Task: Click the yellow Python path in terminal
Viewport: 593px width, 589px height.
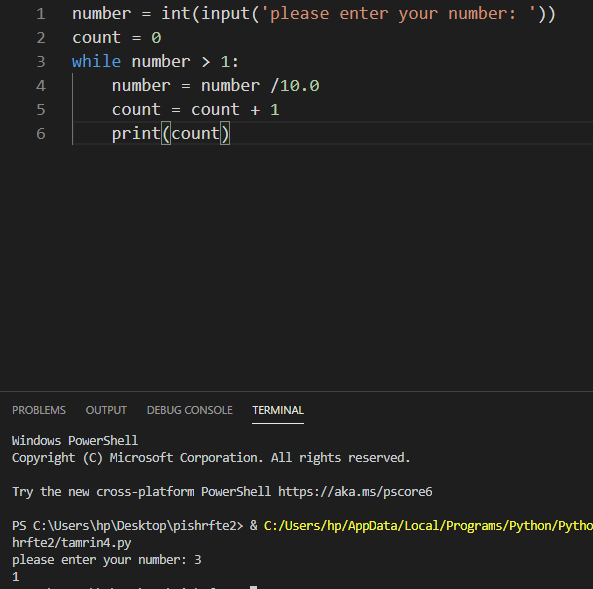Action: pyautogui.click(x=428, y=526)
